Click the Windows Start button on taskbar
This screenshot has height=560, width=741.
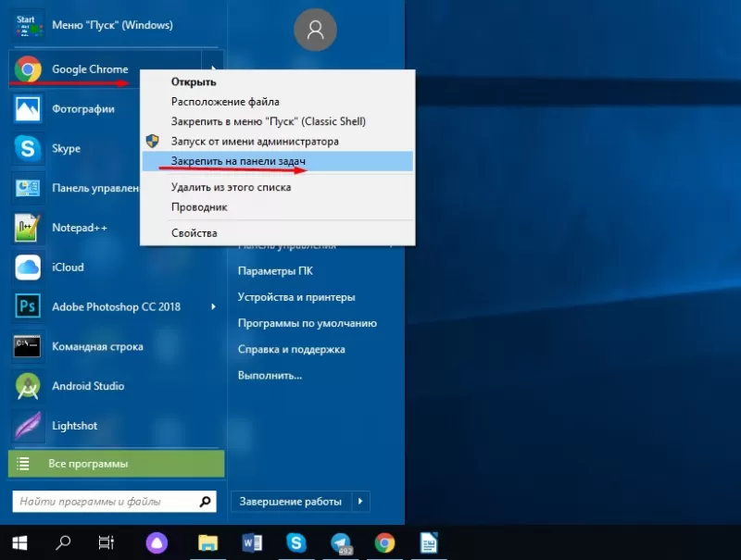[x=19, y=543]
